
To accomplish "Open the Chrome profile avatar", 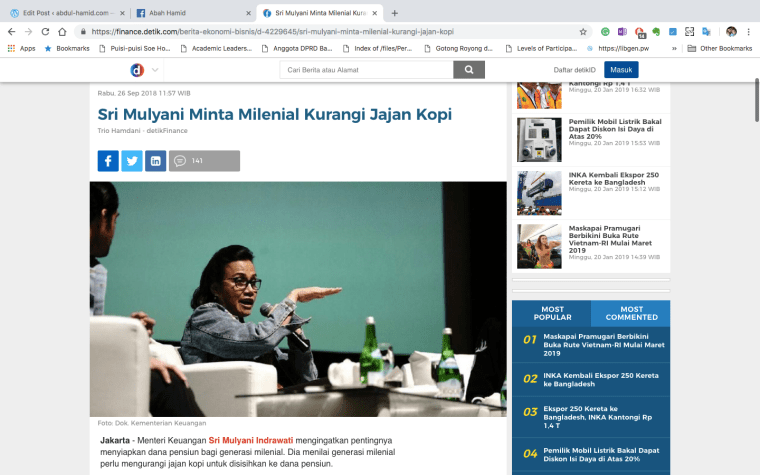I will tap(731, 32).
